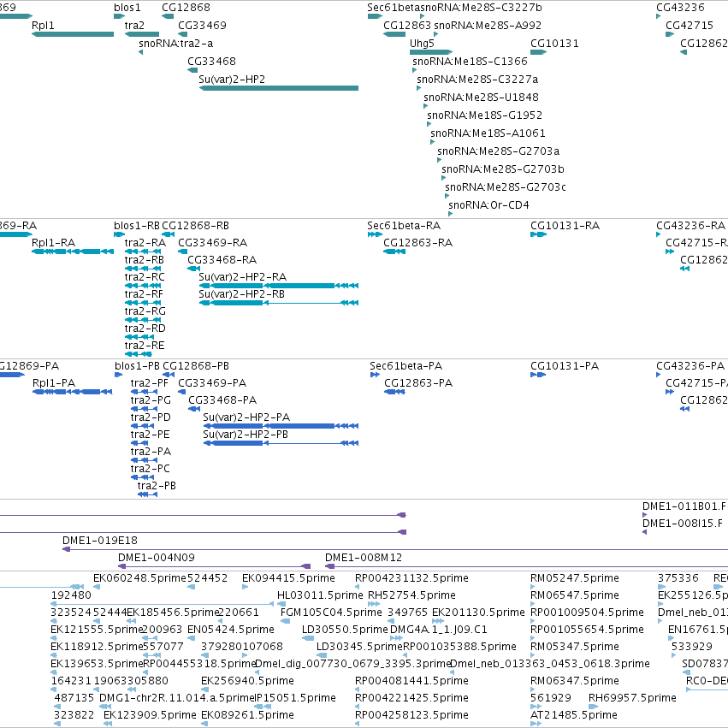Select the CG43236-RA transcript label
This screenshot has width=728, height=728.
[691, 226]
